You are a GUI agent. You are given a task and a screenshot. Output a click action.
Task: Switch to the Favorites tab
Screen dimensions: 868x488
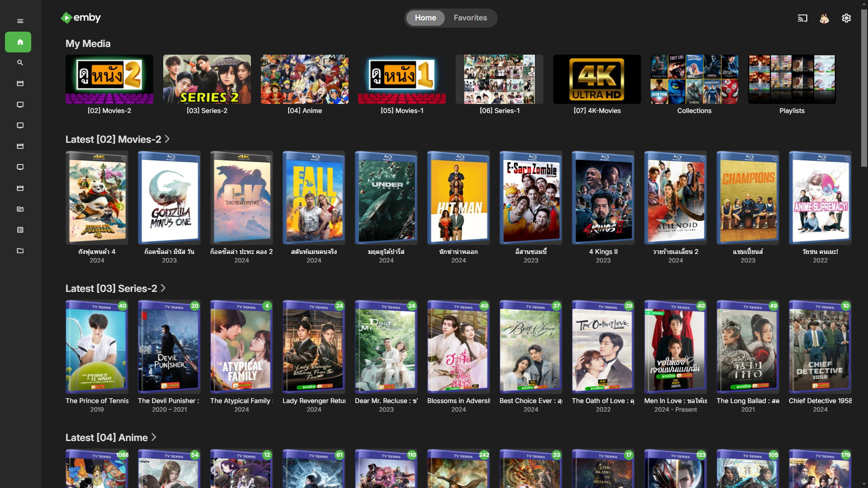(x=470, y=18)
